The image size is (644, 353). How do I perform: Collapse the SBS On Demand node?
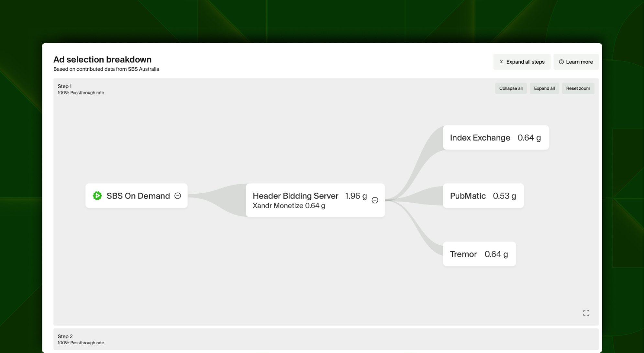click(178, 196)
